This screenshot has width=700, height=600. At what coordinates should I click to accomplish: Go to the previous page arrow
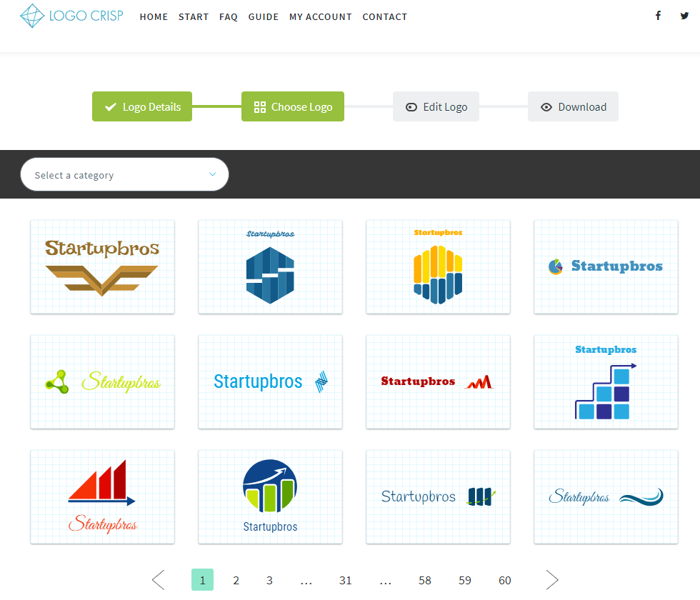(159, 580)
